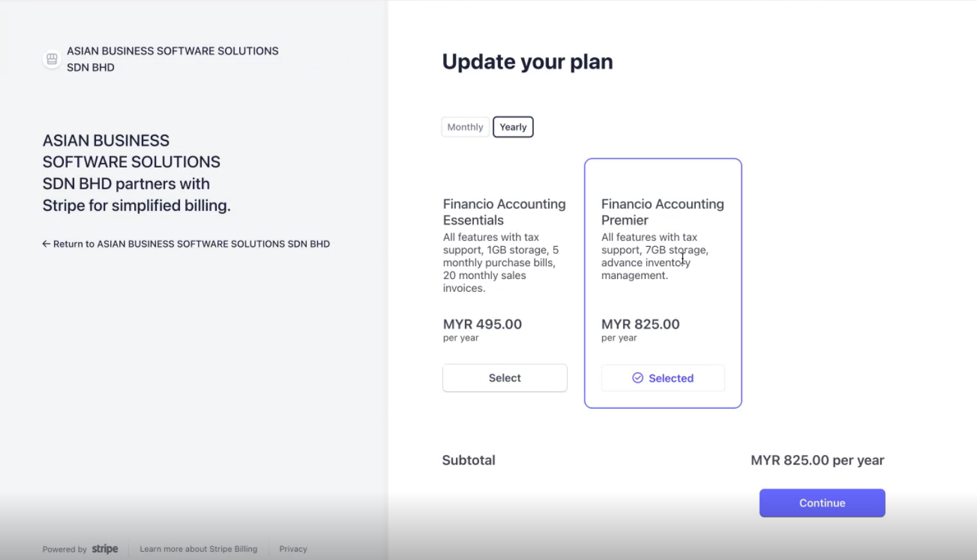Click the Premier plan description text
The width and height of the screenshot is (977, 560).
point(655,256)
